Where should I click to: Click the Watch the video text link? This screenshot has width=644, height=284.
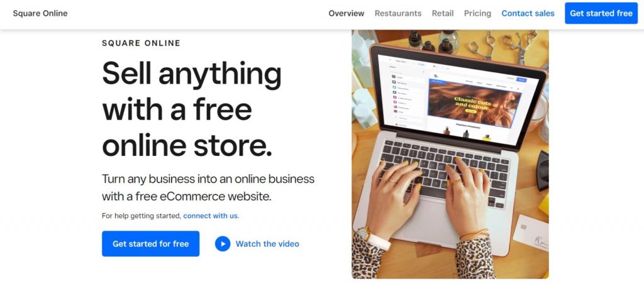click(x=267, y=244)
